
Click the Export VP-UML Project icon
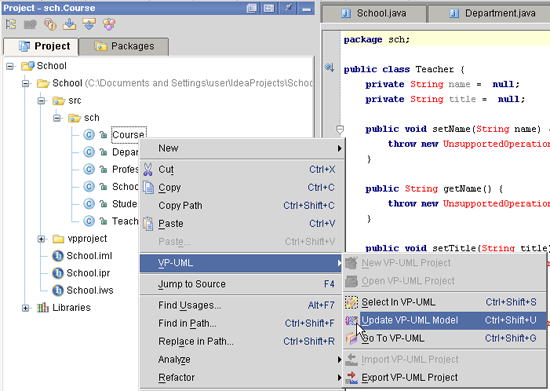pyautogui.click(x=351, y=378)
